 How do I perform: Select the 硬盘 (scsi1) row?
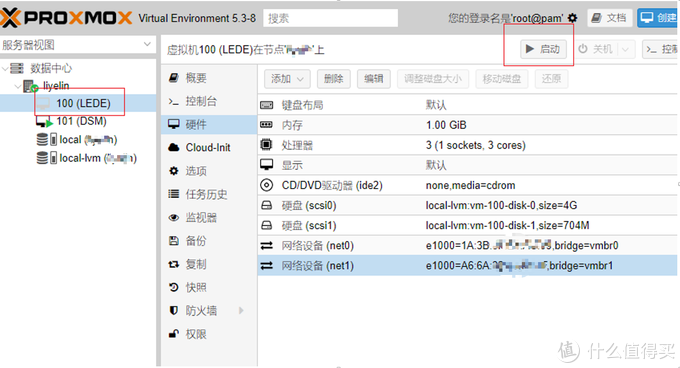468,225
